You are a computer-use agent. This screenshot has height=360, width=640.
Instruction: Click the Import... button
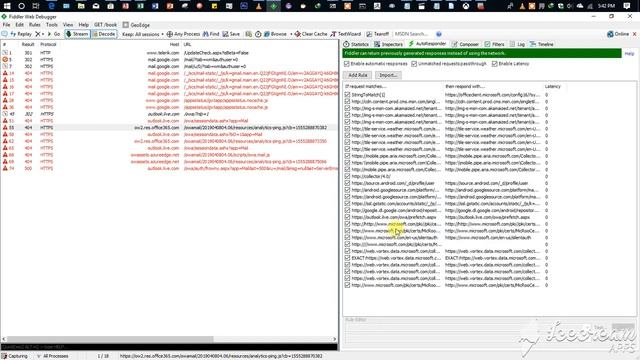pos(388,75)
